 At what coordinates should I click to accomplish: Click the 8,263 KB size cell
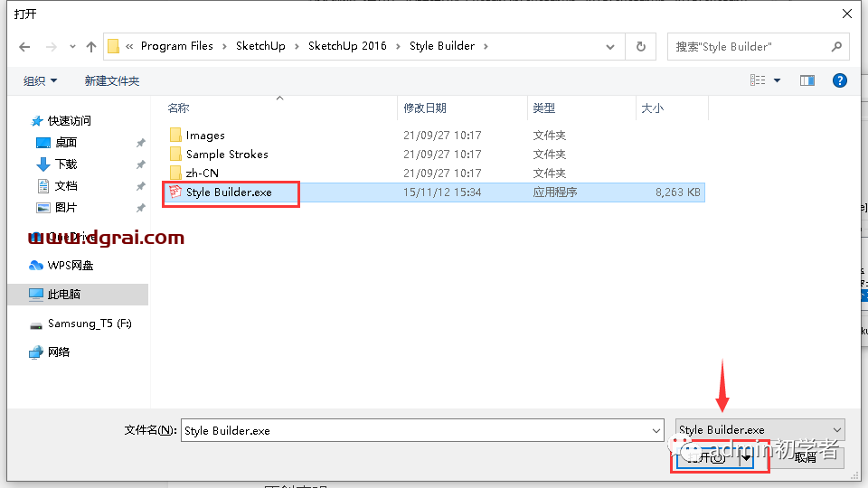677,192
